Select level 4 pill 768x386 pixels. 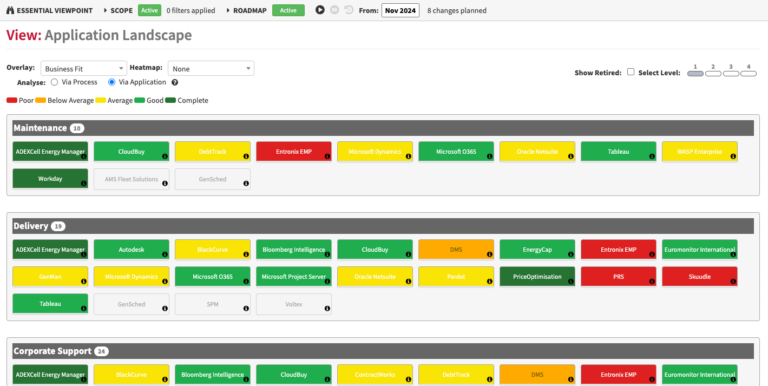748,73
